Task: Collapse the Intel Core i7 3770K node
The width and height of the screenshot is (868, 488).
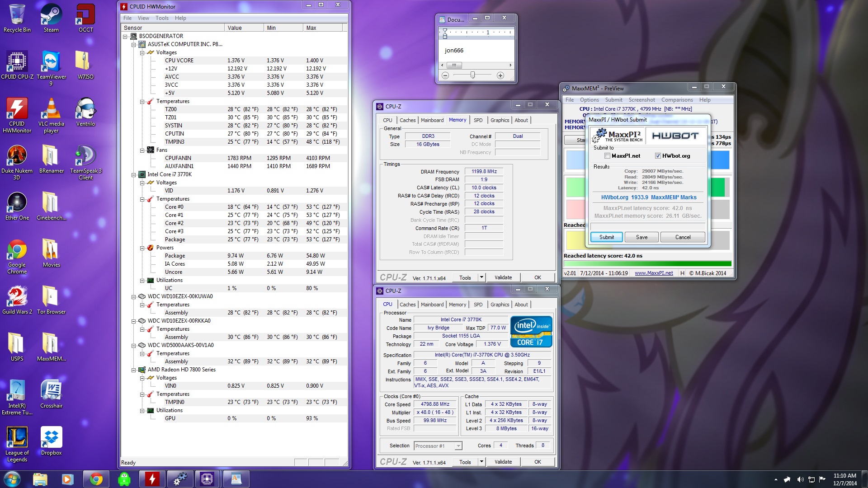Action: click(x=133, y=174)
